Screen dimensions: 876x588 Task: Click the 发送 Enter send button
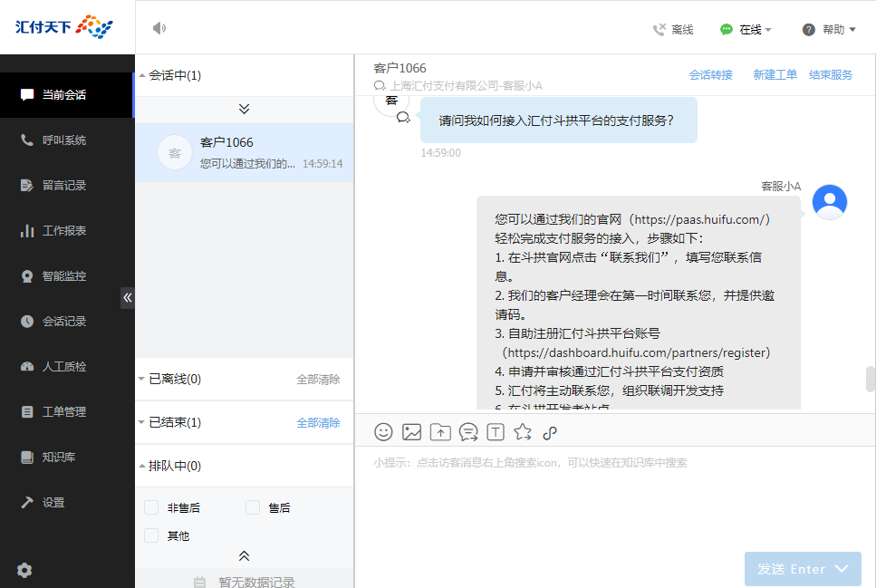click(x=791, y=569)
